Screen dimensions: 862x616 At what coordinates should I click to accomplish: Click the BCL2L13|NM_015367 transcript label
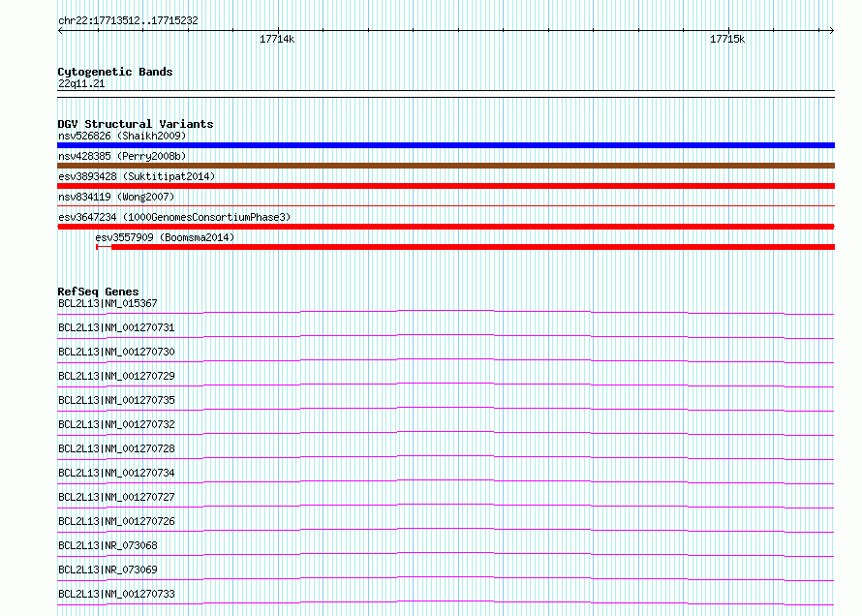(108, 303)
